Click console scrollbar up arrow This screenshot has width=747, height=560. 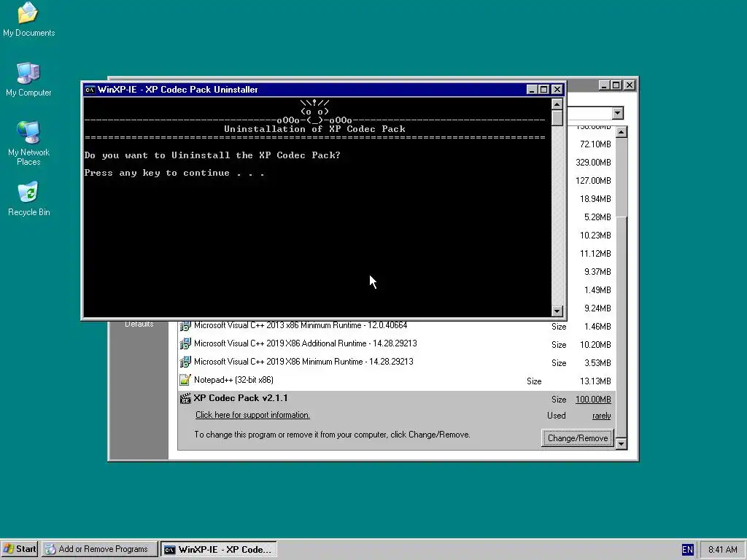(x=557, y=104)
